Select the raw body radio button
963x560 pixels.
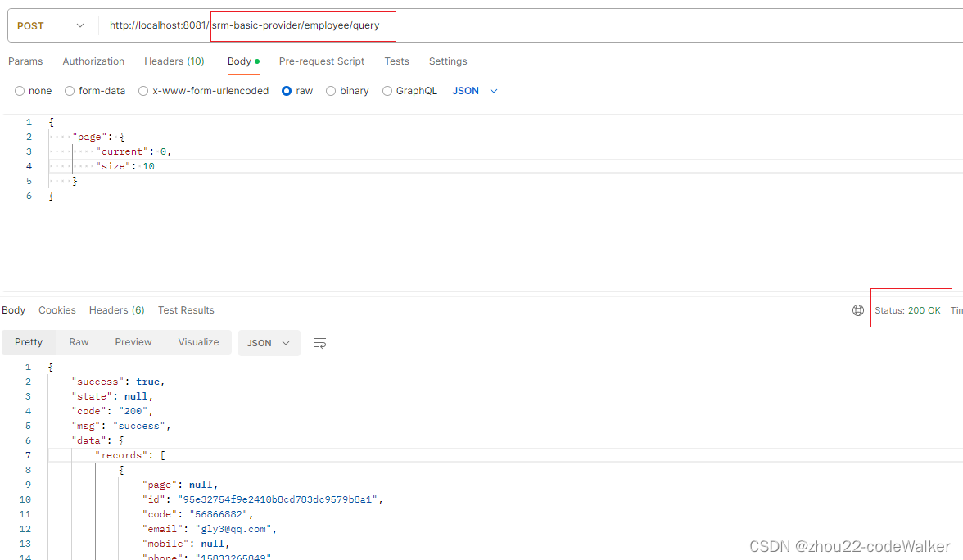pyautogui.click(x=287, y=91)
